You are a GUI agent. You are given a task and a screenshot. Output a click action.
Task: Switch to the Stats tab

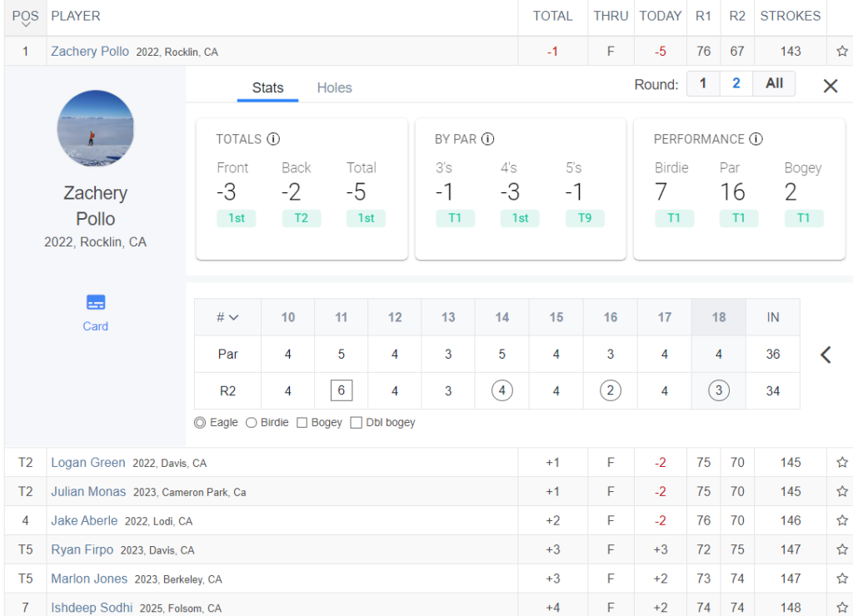point(267,87)
